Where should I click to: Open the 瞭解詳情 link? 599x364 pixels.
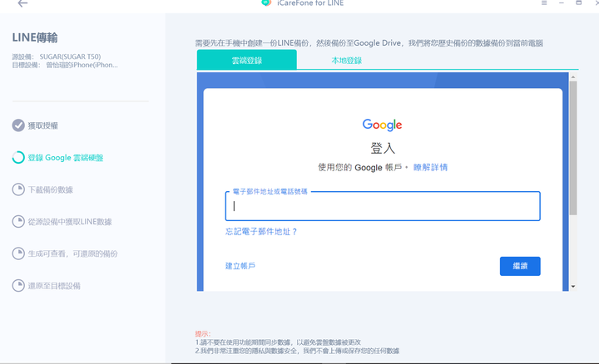click(431, 167)
